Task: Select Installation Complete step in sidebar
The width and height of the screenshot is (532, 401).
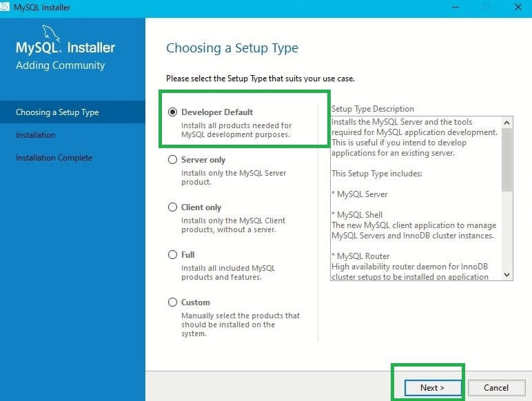Action: (x=54, y=158)
